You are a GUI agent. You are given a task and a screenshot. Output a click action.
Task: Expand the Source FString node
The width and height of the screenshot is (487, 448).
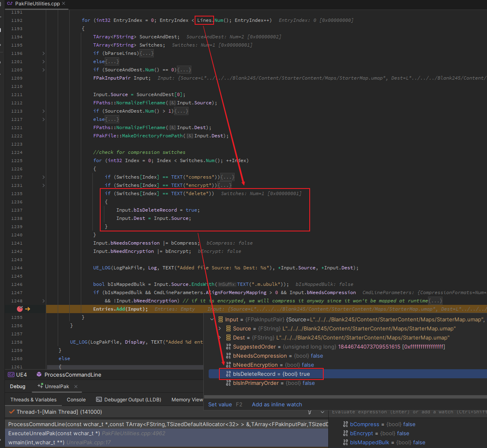coord(220,329)
